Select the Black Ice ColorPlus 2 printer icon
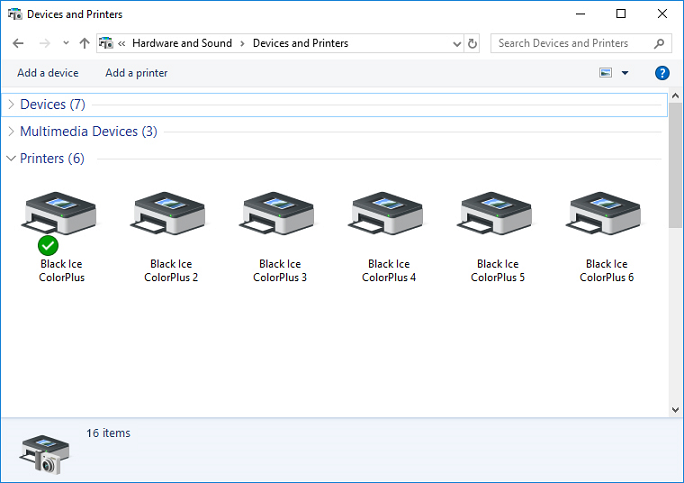This screenshot has height=483, width=684. click(x=168, y=212)
